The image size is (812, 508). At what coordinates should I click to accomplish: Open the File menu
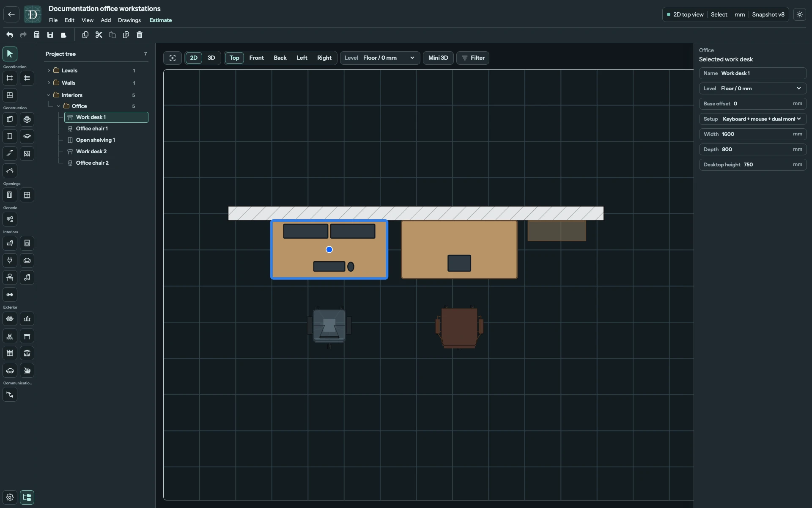pos(53,20)
